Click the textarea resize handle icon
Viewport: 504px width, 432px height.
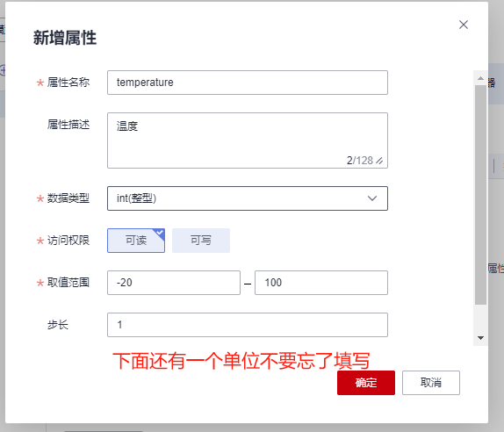point(379,161)
